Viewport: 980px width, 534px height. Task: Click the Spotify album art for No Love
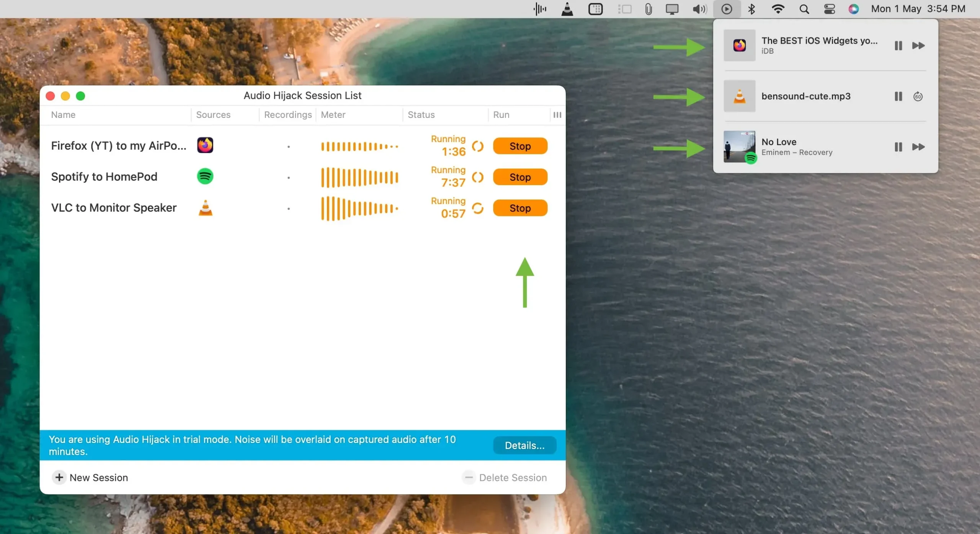click(738, 146)
